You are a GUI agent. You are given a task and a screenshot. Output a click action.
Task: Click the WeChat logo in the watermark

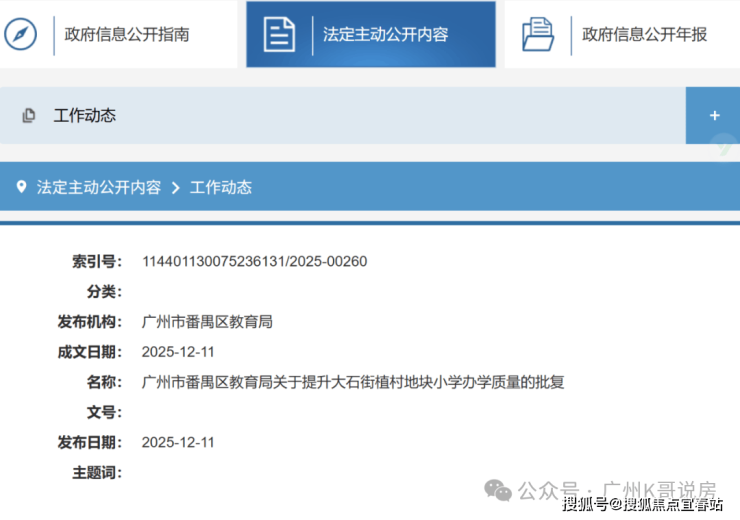(x=498, y=490)
